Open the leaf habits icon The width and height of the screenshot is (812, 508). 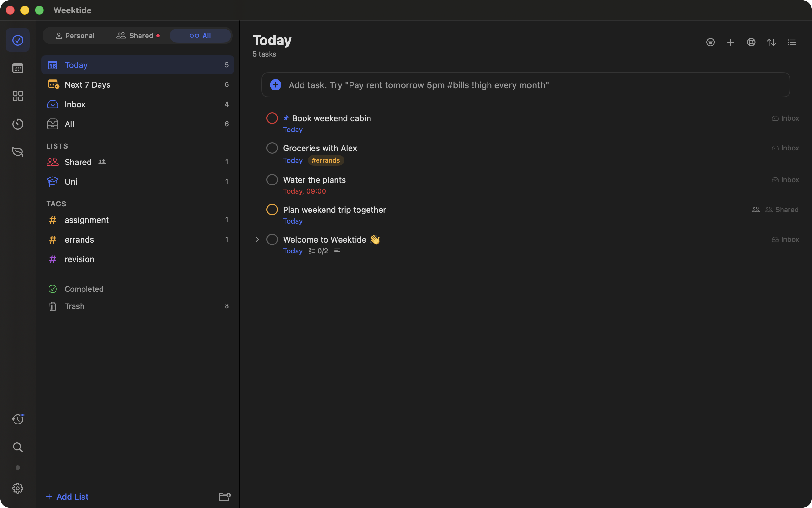click(x=18, y=152)
